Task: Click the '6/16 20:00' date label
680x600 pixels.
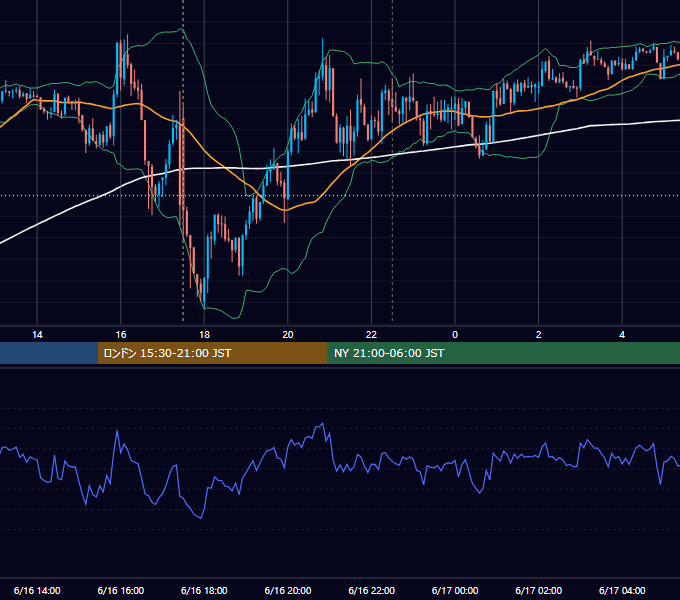Action: 288,590
